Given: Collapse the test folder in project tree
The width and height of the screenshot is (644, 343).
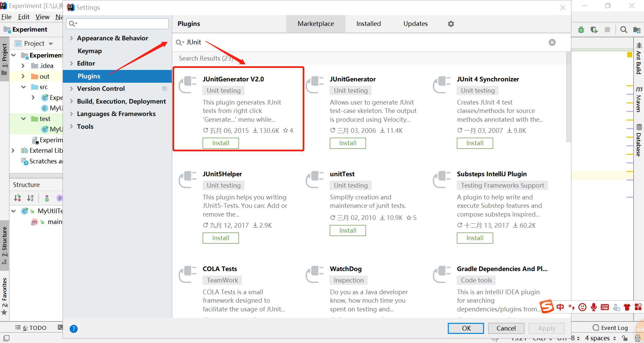Looking at the screenshot, I should (23, 119).
